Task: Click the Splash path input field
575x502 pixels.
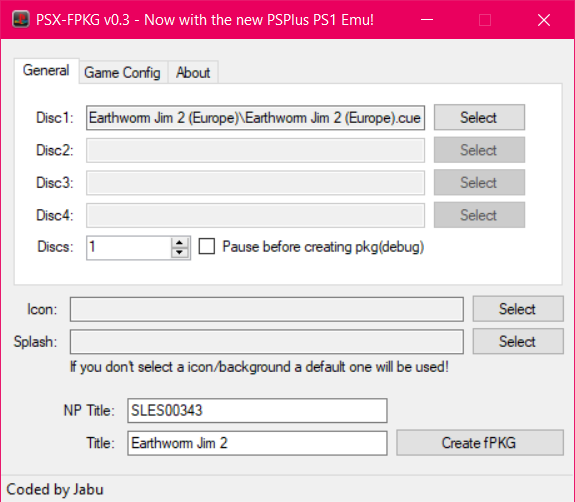Action: pos(267,342)
